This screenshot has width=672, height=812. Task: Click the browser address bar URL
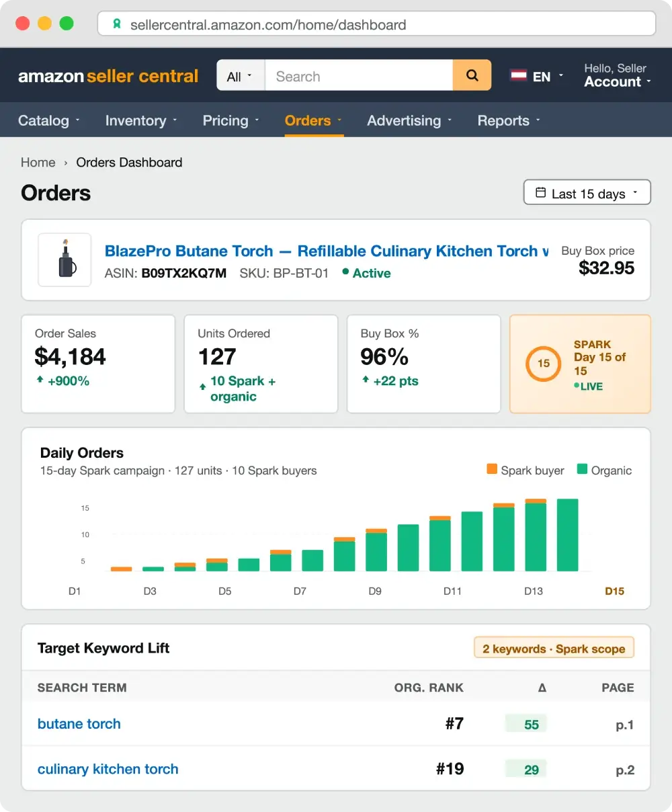click(268, 25)
